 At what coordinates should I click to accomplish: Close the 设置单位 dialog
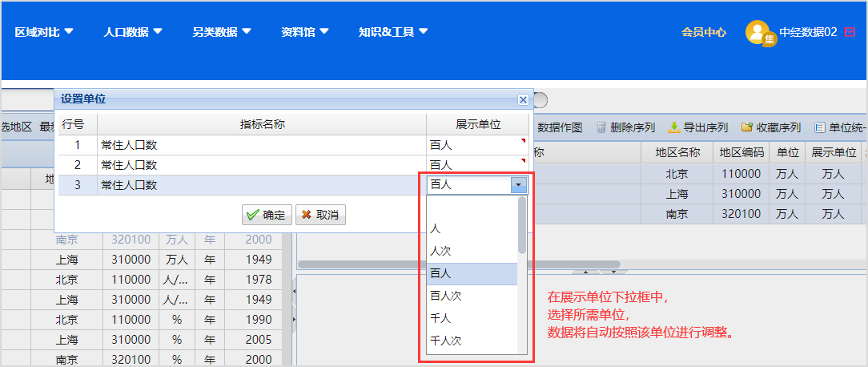[x=523, y=99]
